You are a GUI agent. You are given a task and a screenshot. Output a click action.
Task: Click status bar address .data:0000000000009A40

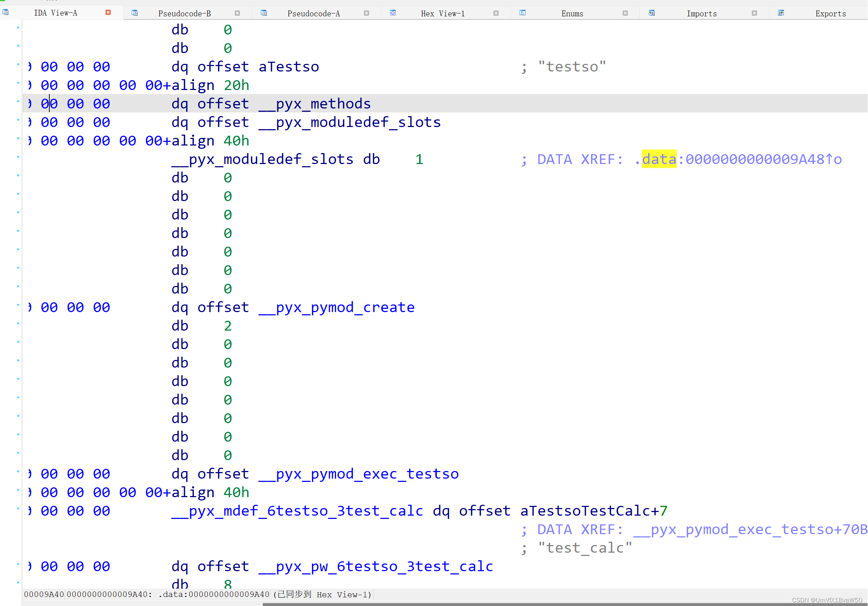(x=214, y=594)
